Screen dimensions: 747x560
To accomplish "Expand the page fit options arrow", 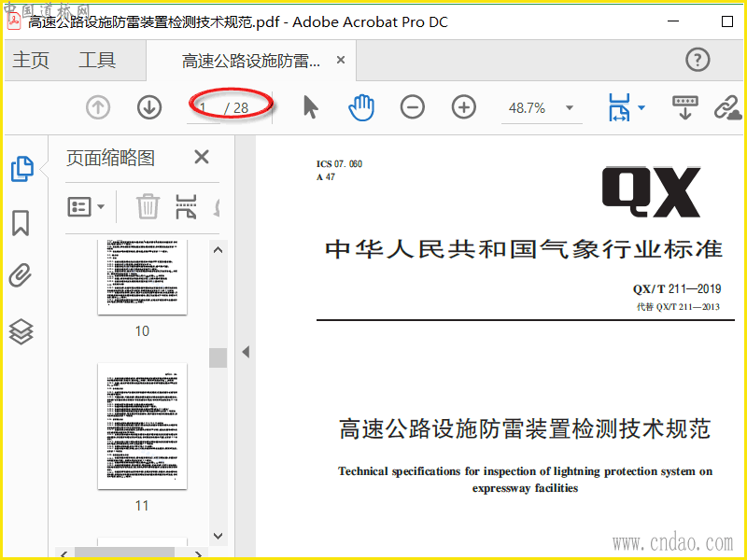I will coord(641,107).
